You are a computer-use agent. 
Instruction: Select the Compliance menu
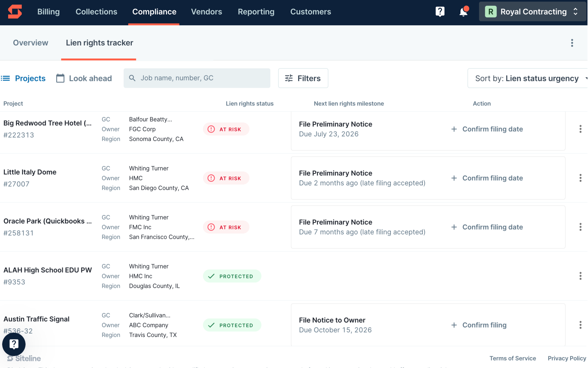154,12
